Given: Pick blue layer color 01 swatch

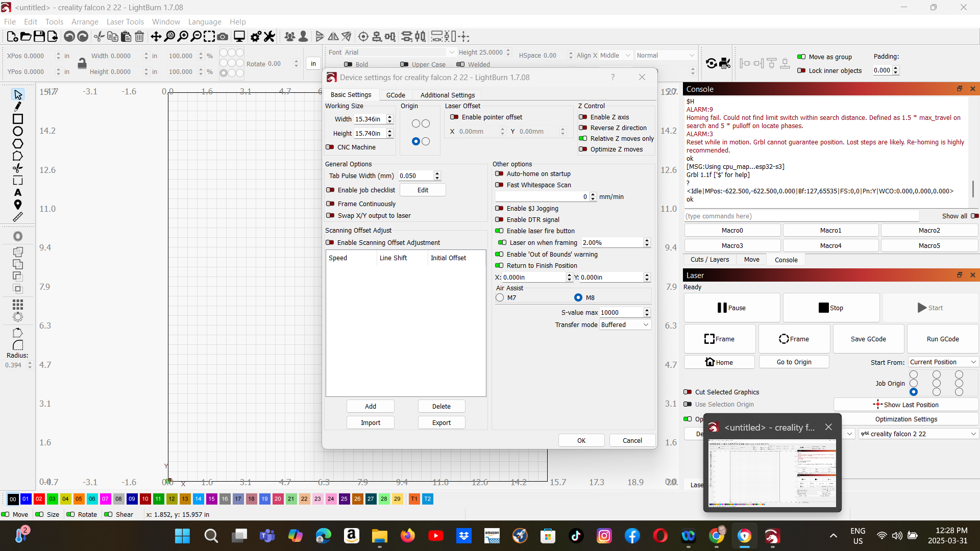Looking at the screenshot, I should coord(26,499).
